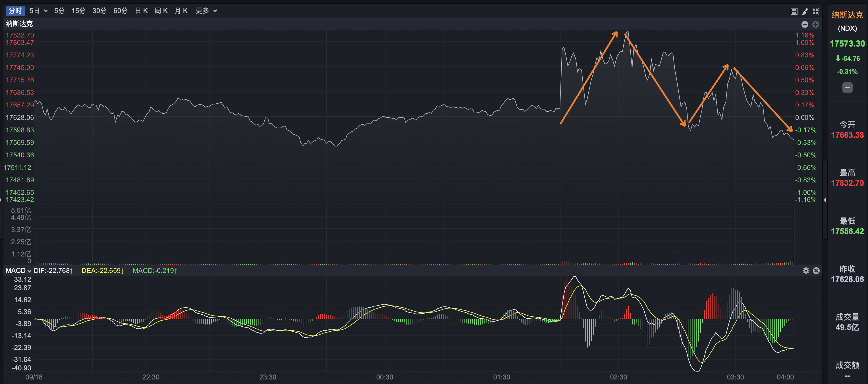Open the 更多 dropdown menu
The image size is (868, 384).
coord(206,11)
